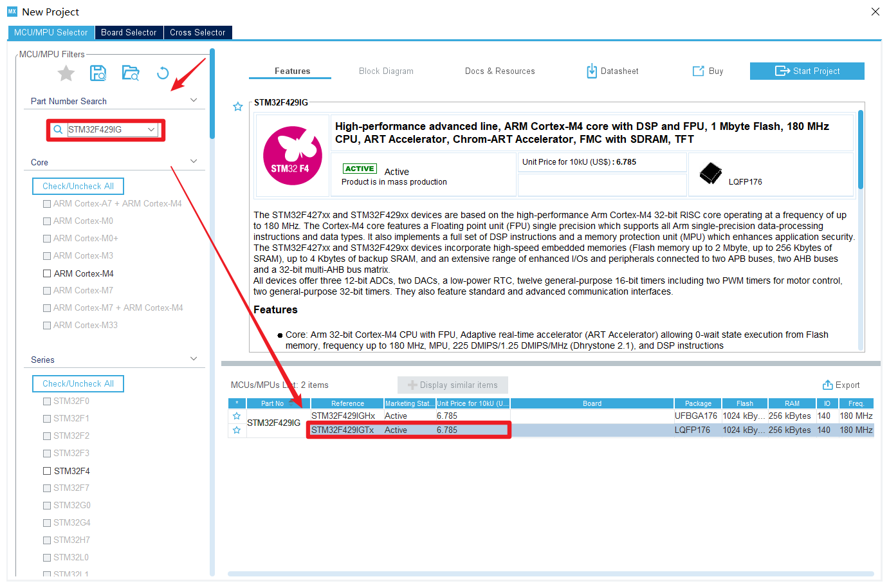Toggle the STM32F0 series checkbox
Viewport: 889px width, 588px height.
47,401
